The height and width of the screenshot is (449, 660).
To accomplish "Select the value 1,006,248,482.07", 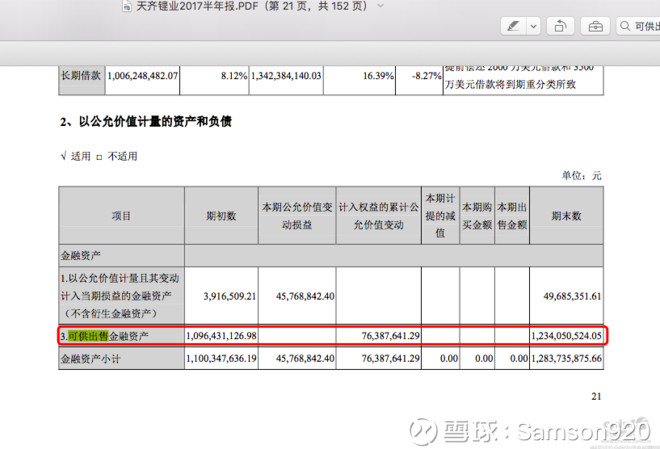I will click(x=143, y=76).
